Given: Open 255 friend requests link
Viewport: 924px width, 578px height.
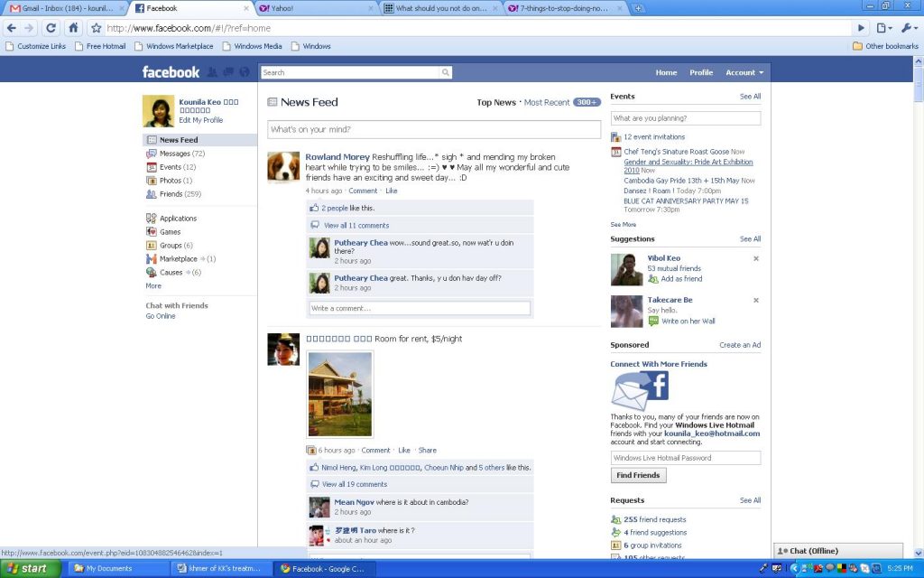Looking at the screenshot, I should pos(654,519).
